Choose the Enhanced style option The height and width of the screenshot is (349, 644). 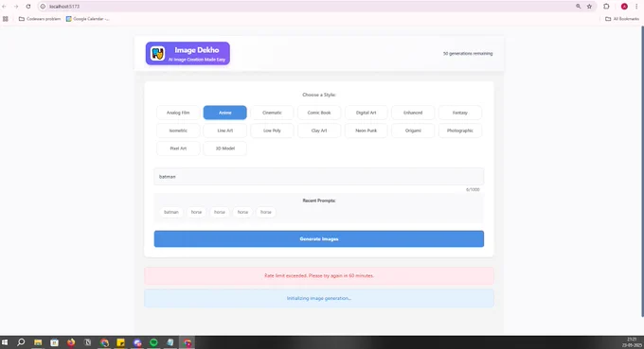(413, 113)
